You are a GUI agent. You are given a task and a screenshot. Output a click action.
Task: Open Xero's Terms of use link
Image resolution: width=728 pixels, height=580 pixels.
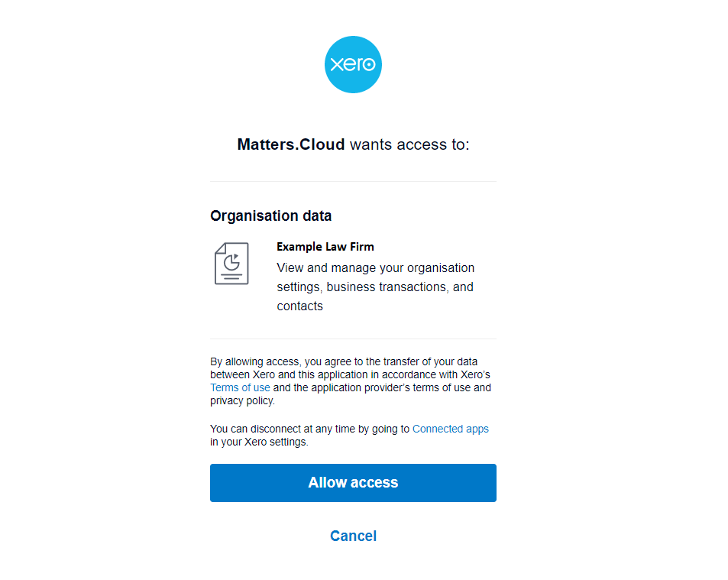pyautogui.click(x=240, y=387)
